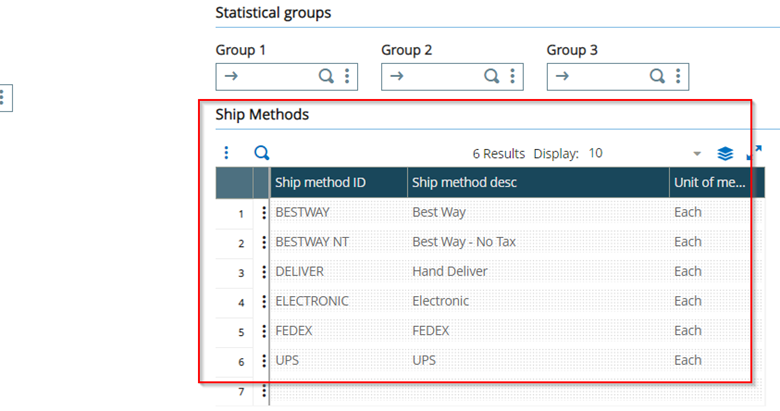Open row actions for the BESTWAY line
Image resolution: width=780 pixels, height=411 pixels.
click(264, 212)
